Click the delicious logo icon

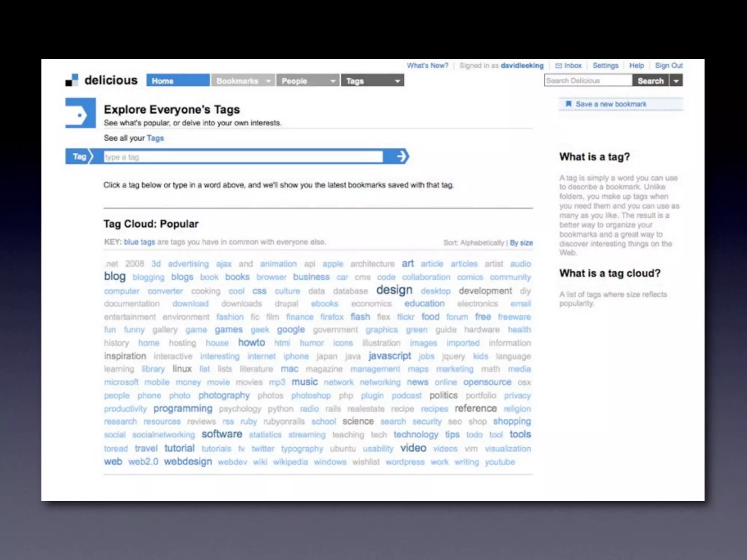[x=72, y=80]
